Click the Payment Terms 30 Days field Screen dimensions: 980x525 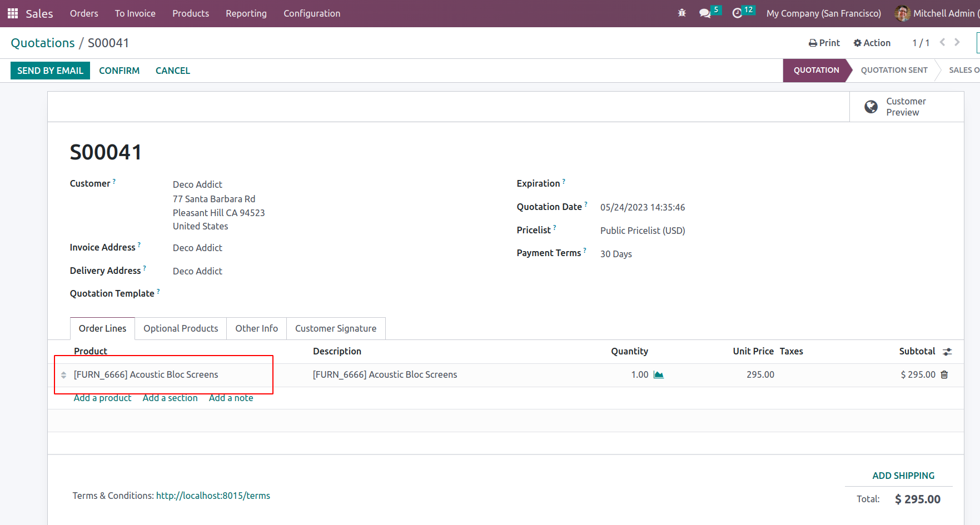[x=616, y=254]
